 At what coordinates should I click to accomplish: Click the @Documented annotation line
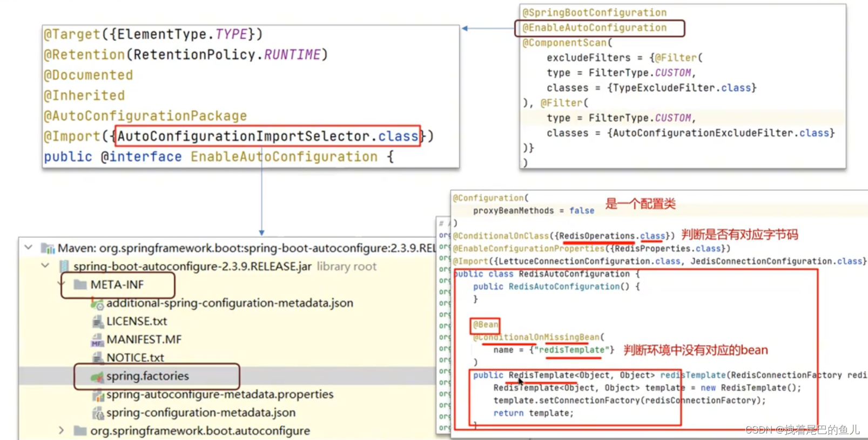[x=88, y=75]
